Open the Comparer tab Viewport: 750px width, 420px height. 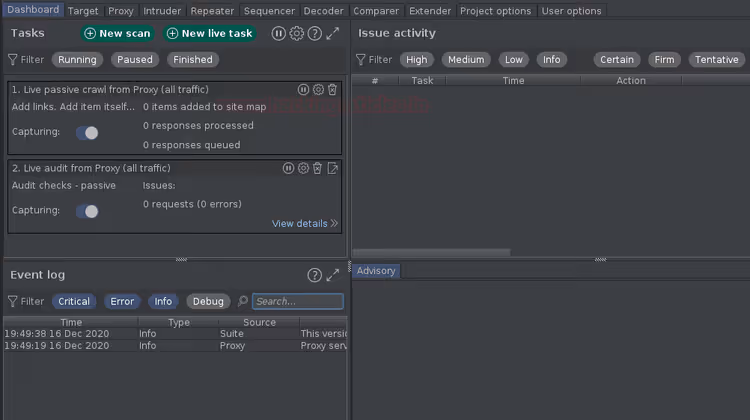tap(376, 11)
